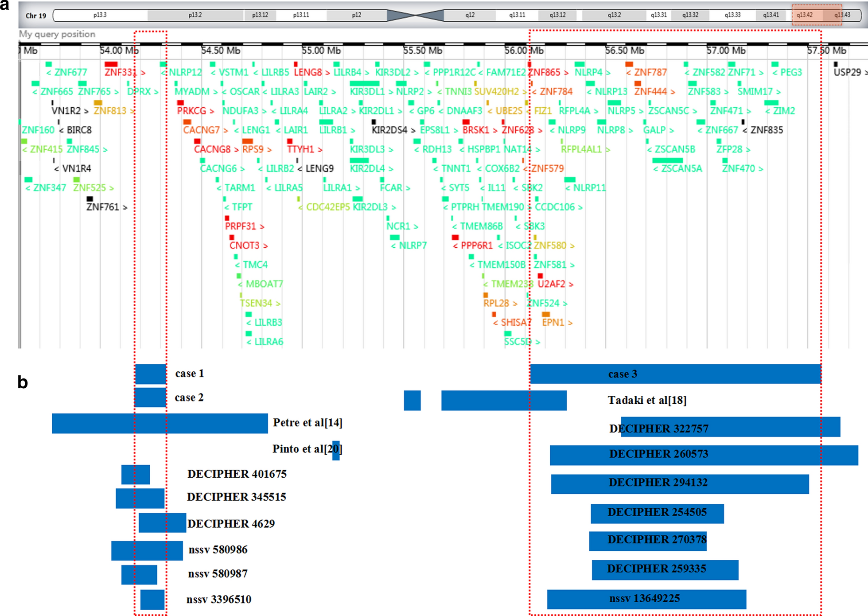Select the PRPF31 gene label
868x616 pixels.
[241, 226]
